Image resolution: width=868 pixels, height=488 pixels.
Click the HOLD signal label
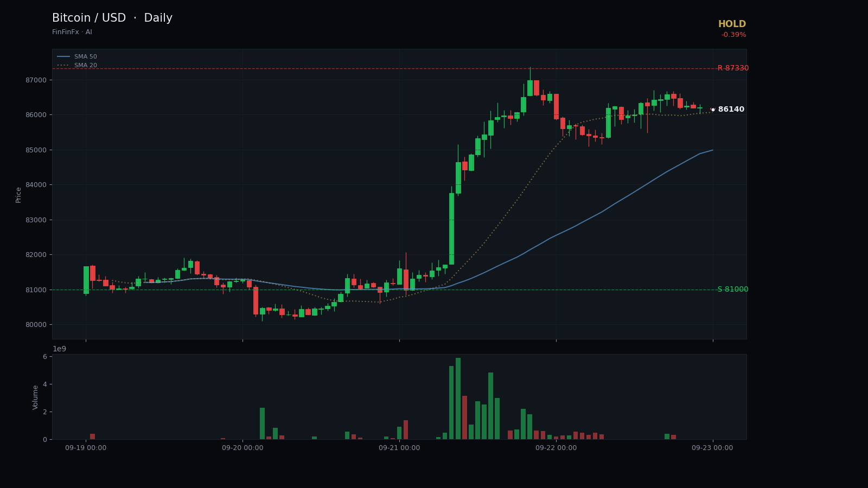[x=732, y=24]
